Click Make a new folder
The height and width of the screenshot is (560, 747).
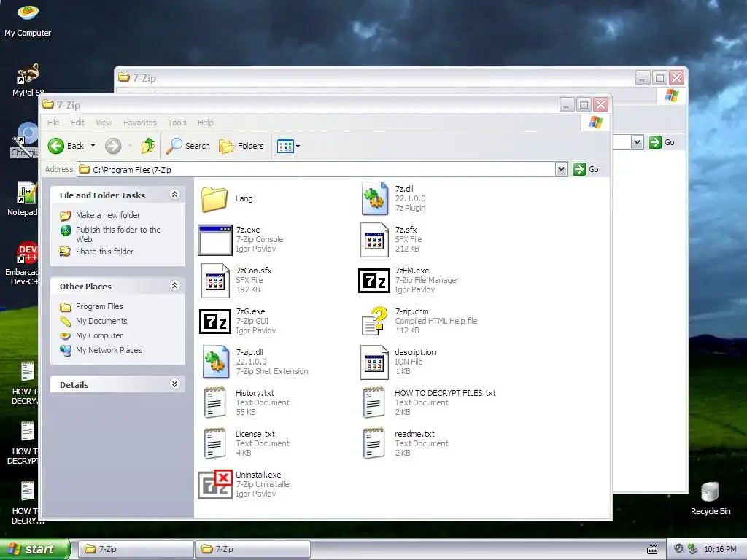pyautogui.click(x=108, y=215)
